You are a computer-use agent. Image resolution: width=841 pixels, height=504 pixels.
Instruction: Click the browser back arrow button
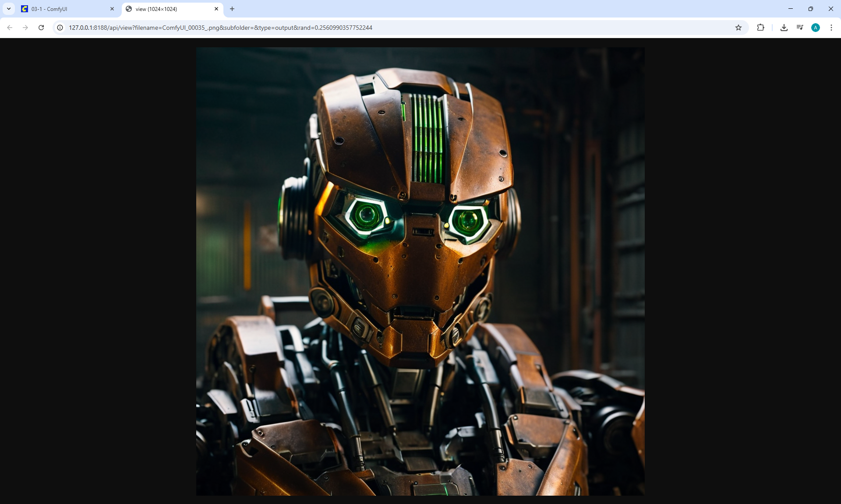[x=10, y=28]
